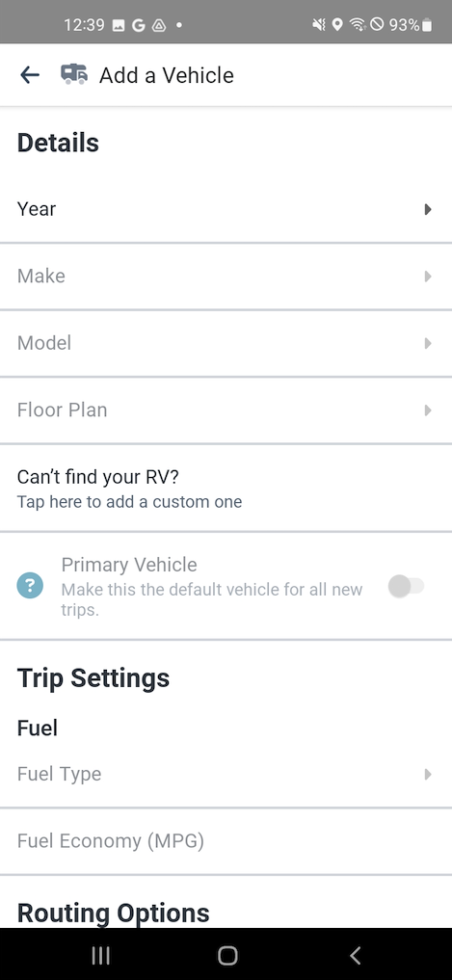Select the Floor Plan row
Screen dimensions: 452x980
point(226,411)
